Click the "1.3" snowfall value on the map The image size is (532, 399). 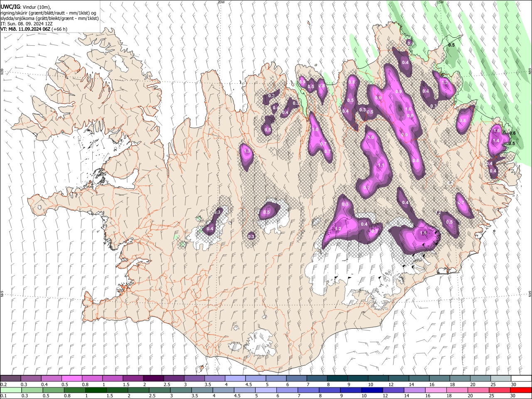point(247,151)
